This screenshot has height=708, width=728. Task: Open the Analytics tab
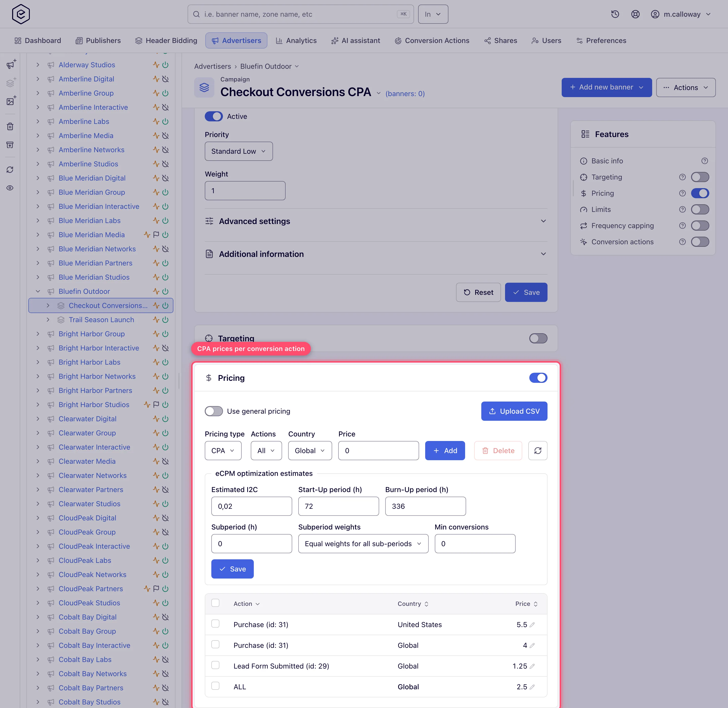[x=296, y=40]
